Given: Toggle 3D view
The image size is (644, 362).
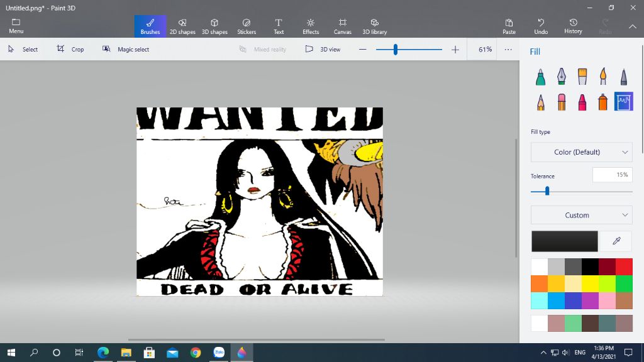Looking at the screenshot, I should (323, 49).
